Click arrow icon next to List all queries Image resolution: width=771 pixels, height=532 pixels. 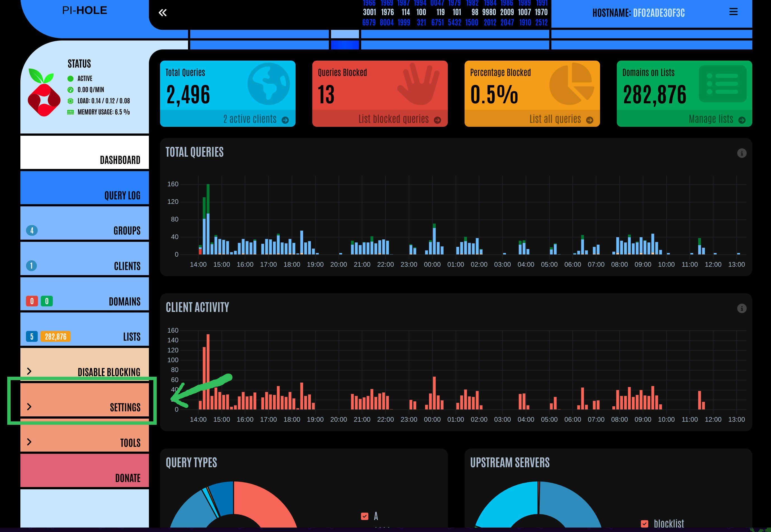pos(589,120)
